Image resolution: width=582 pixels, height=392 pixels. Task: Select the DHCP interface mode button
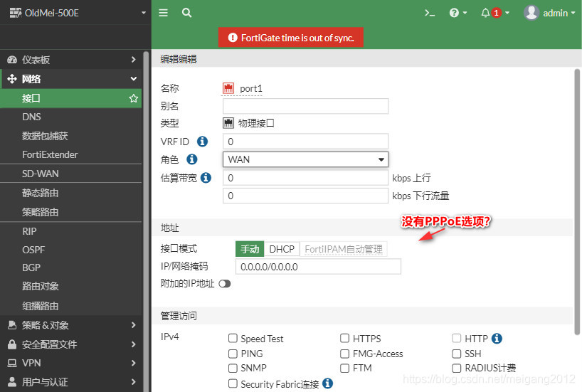pyautogui.click(x=282, y=249)
